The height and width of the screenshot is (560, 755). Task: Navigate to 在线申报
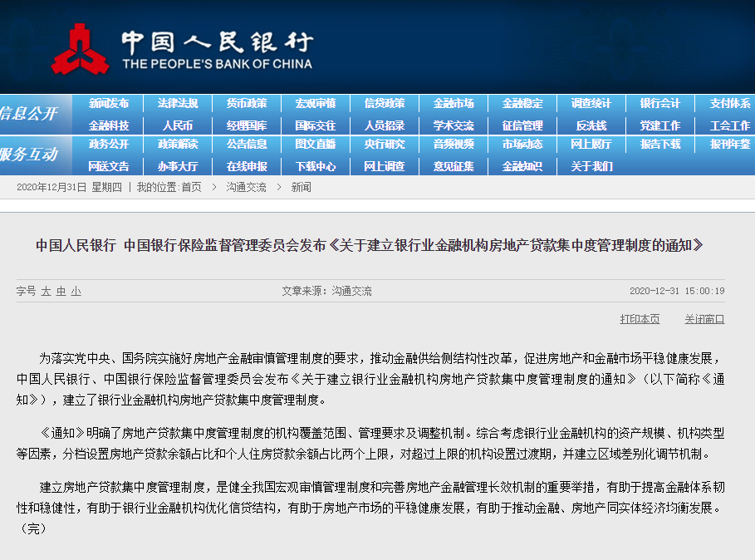pyautogui.click(x=247, y=166)
